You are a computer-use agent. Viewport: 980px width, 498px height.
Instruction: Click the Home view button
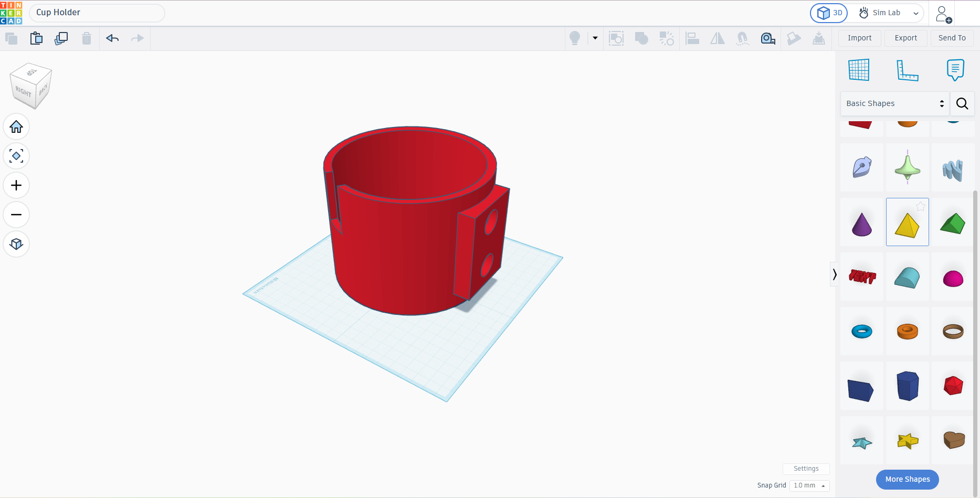click(x=16, y=127)
